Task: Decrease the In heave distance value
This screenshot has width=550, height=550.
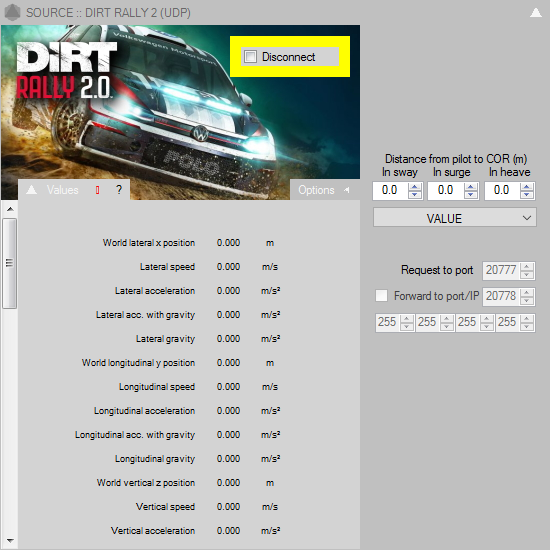Action: click(x=527, y=195)
